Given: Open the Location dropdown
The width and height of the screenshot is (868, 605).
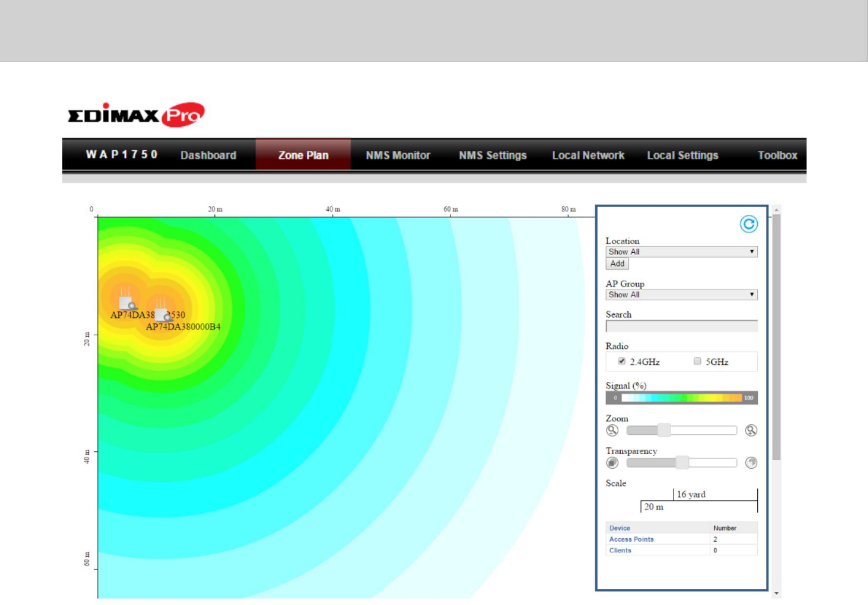Looking at the screenshot, I should [x=681, y=251].
